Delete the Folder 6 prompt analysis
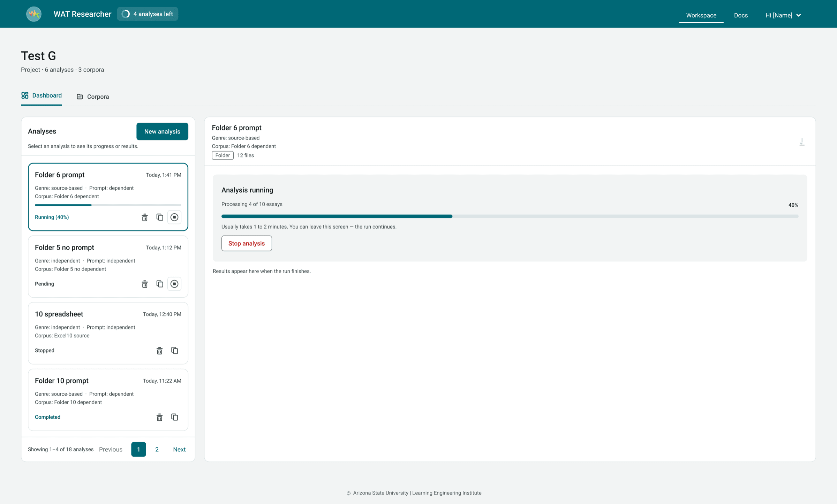Image resolution: width=837 pixels, height=504 pixels. point(145,217)
